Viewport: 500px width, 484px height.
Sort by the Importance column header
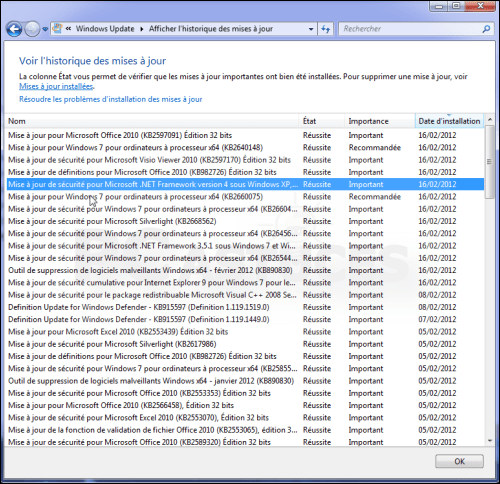[380, 121]
